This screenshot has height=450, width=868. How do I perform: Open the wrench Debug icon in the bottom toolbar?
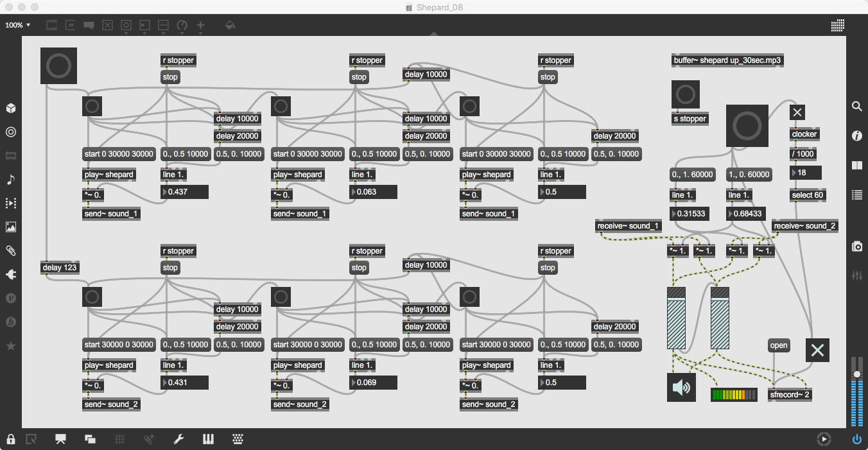click(x=179, y=439)
